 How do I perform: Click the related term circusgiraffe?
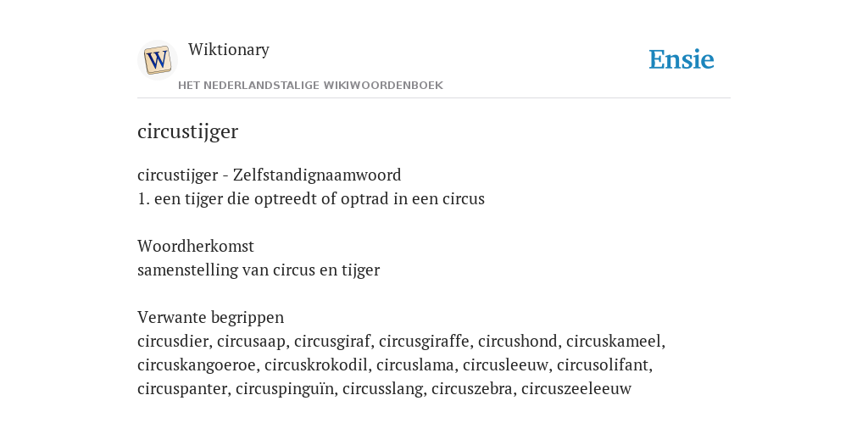[424, 342]
